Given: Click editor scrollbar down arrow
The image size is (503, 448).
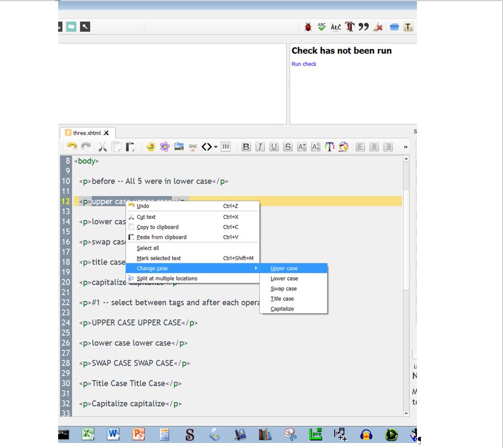Looking at the screenshot, I should point(406,413).
